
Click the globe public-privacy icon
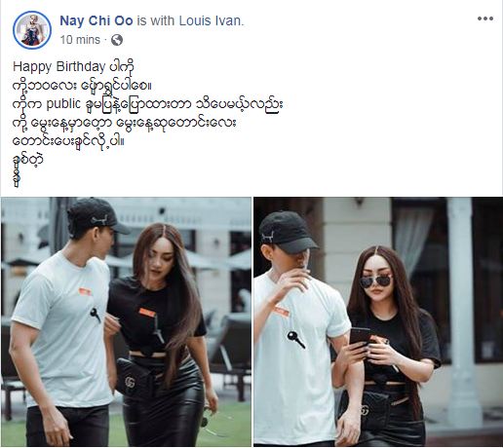coord(117,40)
